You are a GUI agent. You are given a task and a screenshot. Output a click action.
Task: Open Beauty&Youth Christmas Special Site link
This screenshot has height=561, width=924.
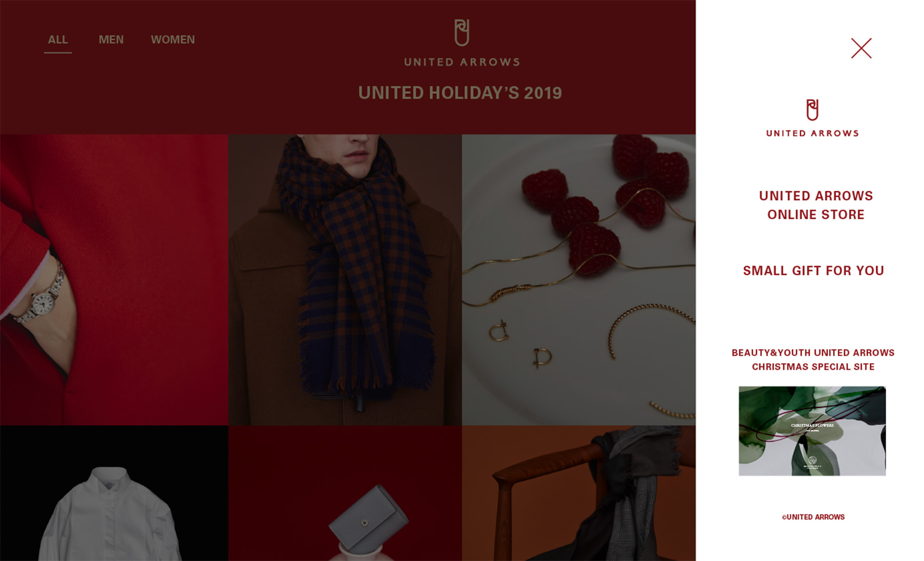point(813,360)
